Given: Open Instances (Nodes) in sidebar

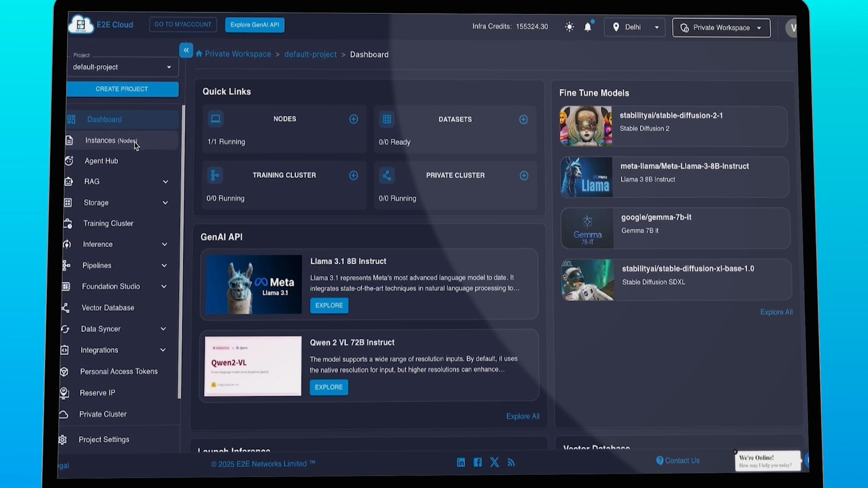Looking at the screenshot, I should click(x=111, y=141).
